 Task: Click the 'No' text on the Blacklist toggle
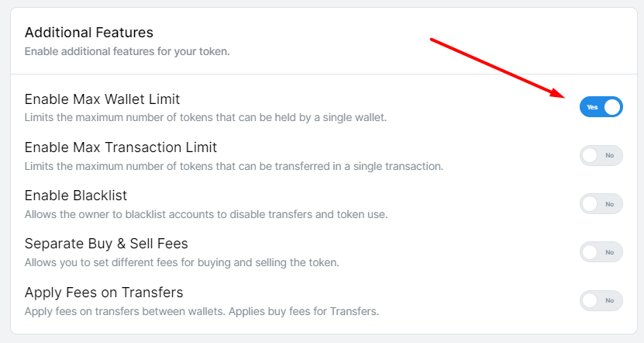[610, 204]
